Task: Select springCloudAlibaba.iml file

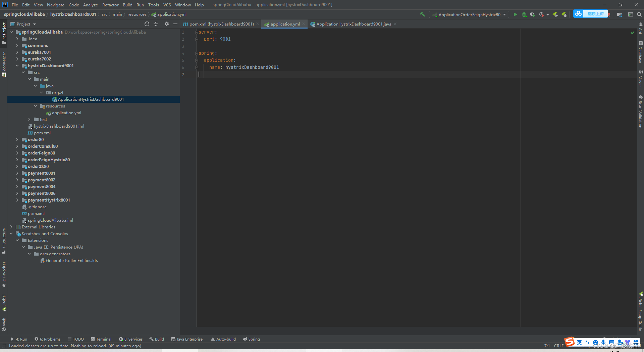Action: (50, 220)
